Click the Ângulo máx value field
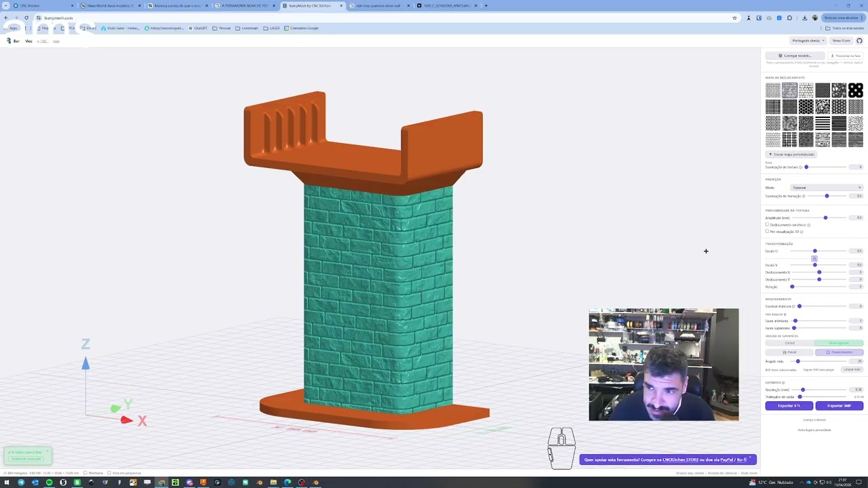 (855, 361)
